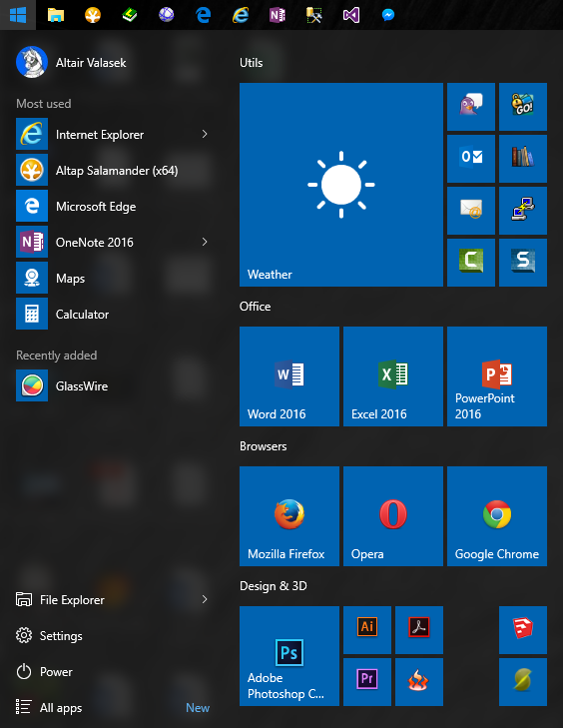
Task: Open the Opera browser tile
Action: point(393,516)
